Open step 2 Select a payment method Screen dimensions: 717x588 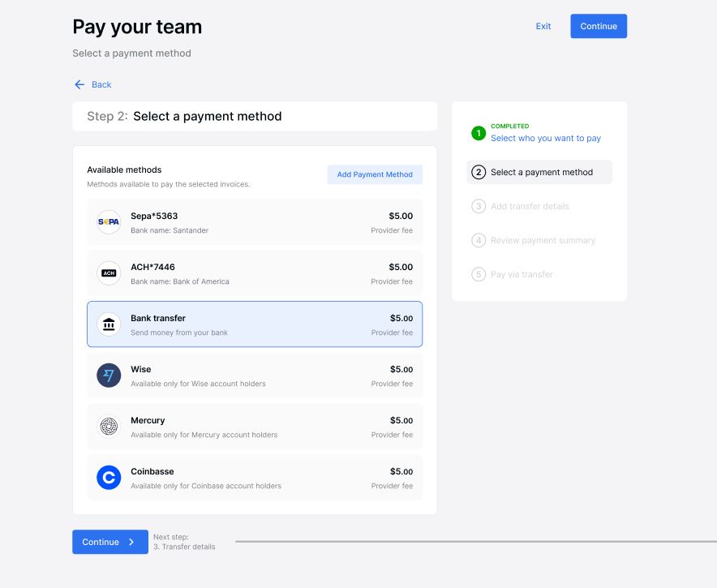(540, 172)
